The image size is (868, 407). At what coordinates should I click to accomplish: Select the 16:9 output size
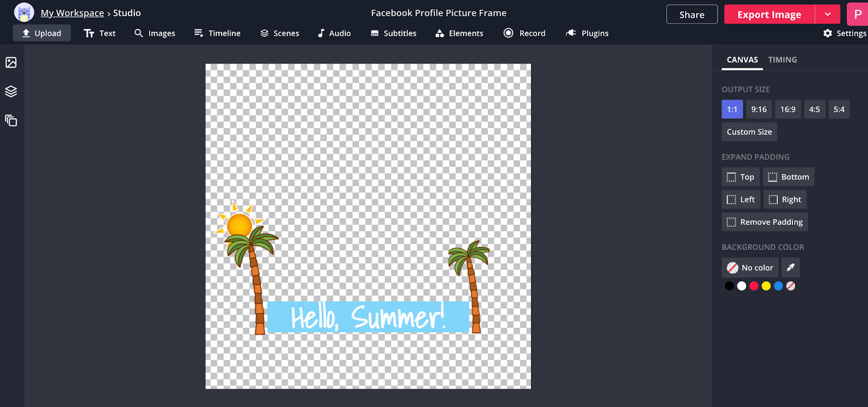(x=788, y=109)
